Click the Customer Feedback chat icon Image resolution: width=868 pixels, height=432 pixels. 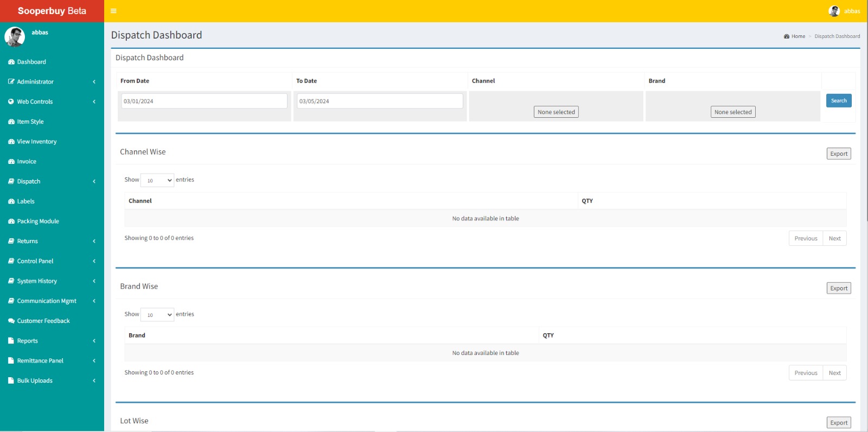point(11,321)
